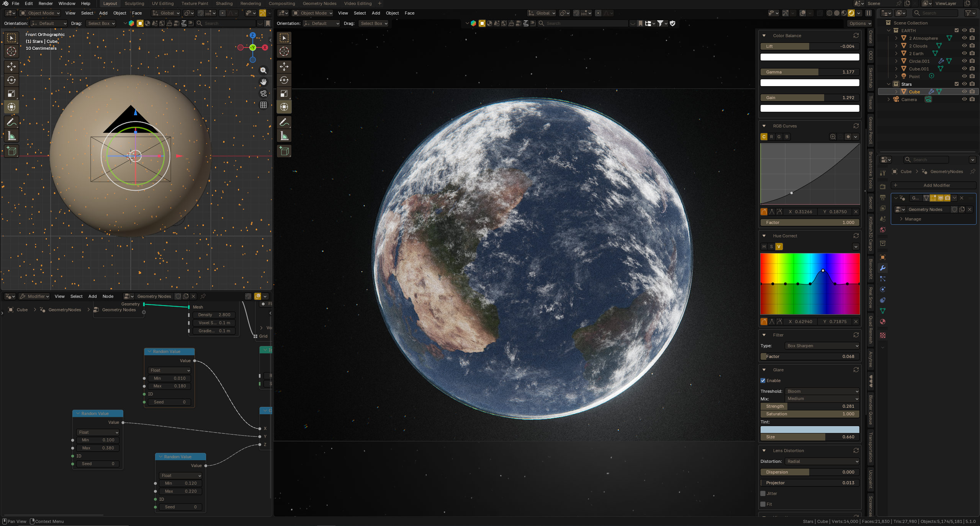980x526 pixels.
Task: Select the Rotate tool in left viewport
Action: click(11, 80)
